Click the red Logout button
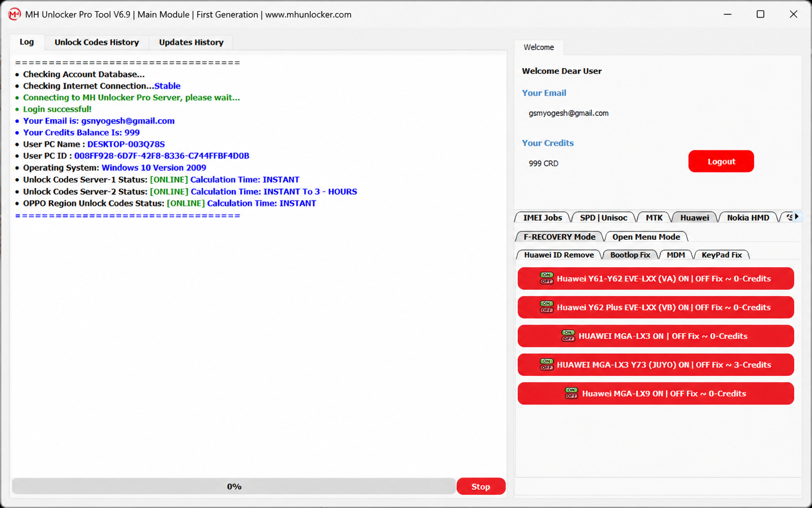The width and height of the screenshot is (812, 508). [721, 161]
